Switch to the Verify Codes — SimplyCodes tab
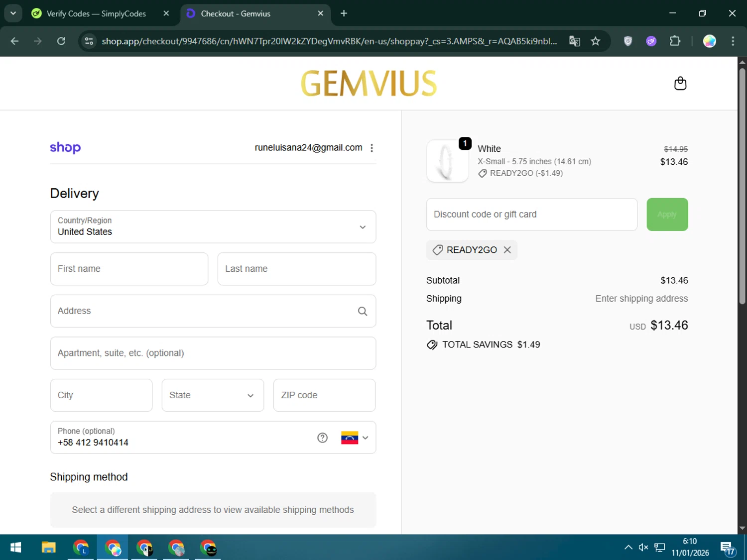 (96, 13)
